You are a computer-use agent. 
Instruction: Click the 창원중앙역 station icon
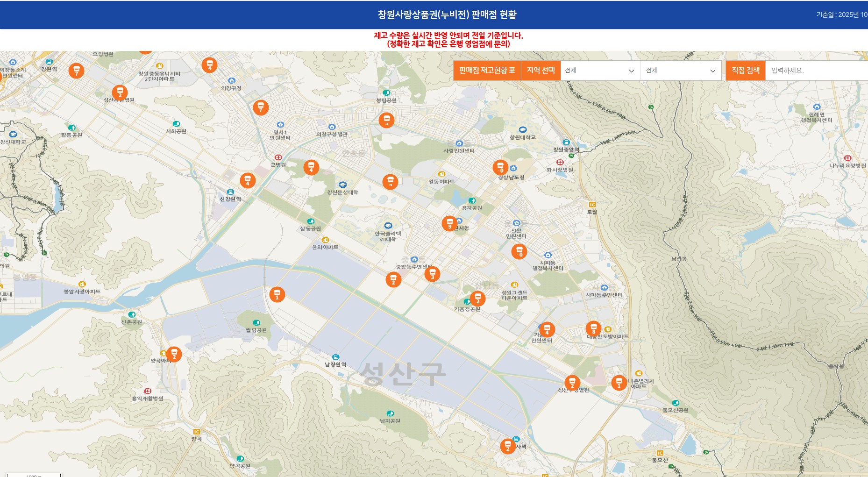click(566, 142)
